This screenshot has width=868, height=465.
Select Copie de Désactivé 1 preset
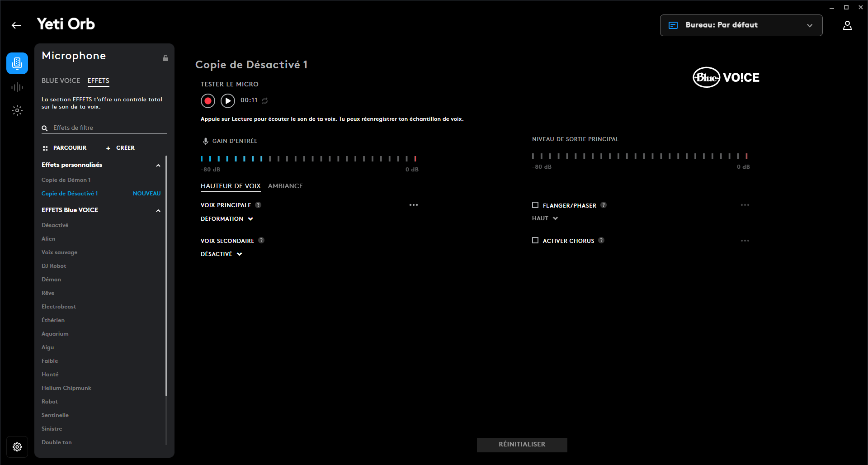70,194
